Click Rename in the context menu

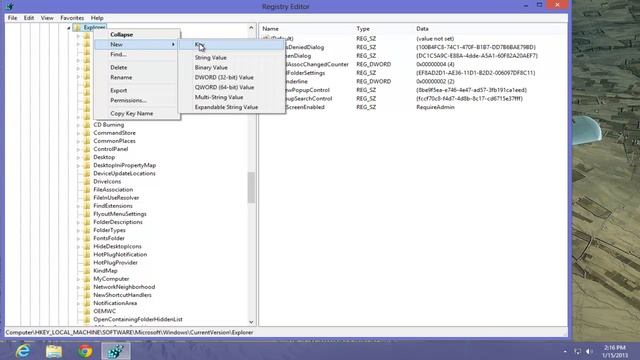[x=137, y=77]
